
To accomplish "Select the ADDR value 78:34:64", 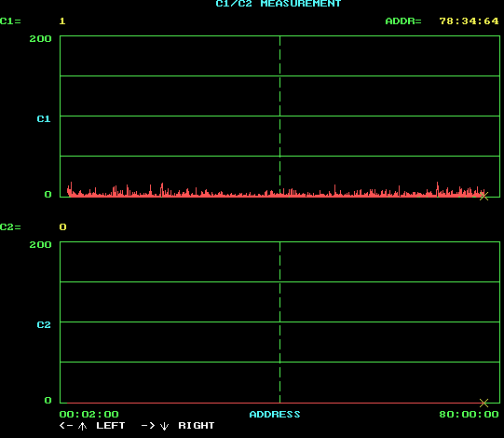I will [469, 21].
